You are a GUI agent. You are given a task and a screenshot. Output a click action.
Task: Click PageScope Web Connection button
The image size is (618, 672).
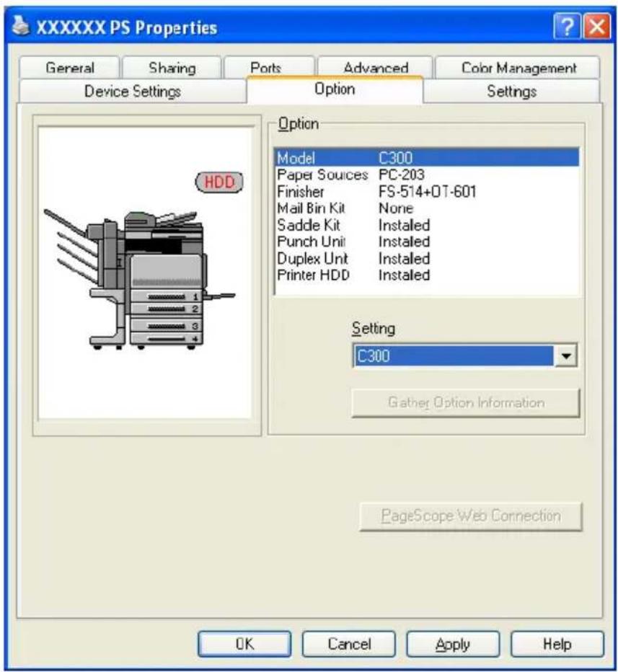click(471, 516)
